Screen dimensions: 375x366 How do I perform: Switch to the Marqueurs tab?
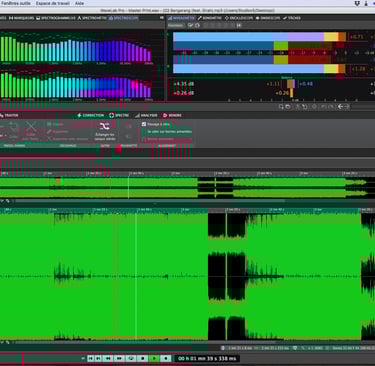coord(21,18)
